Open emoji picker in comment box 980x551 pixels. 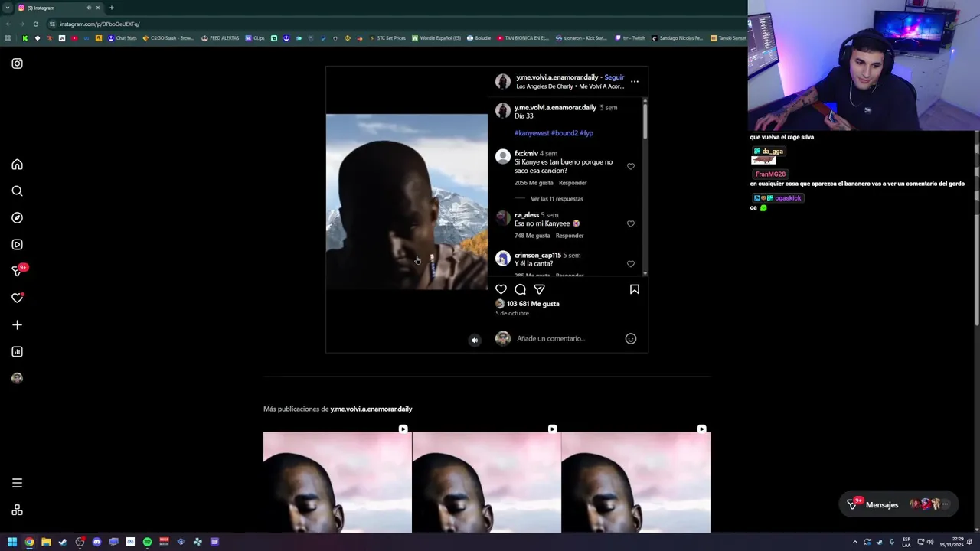[x=631, y=338]
